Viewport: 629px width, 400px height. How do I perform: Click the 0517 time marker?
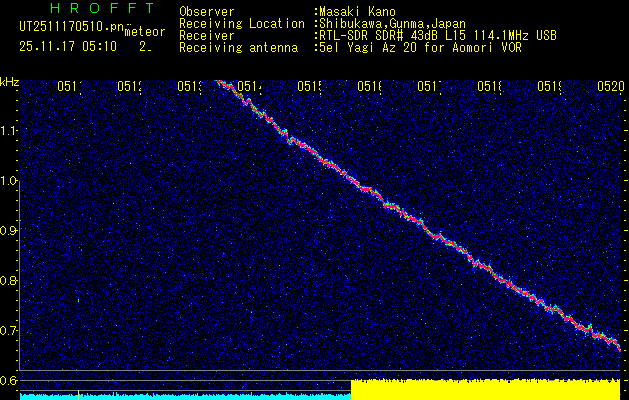point(430,86)
